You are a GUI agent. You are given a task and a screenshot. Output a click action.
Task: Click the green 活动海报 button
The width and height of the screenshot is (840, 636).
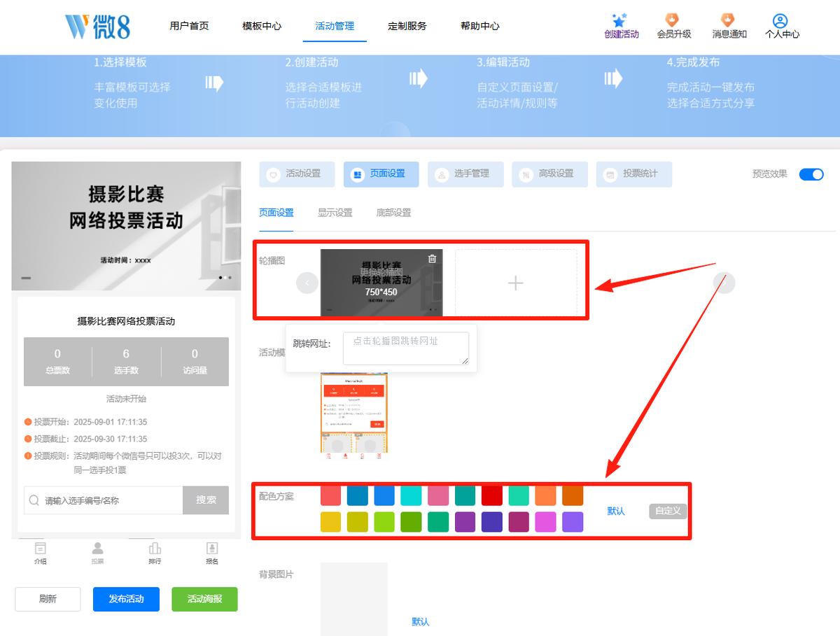click(204, 599)
